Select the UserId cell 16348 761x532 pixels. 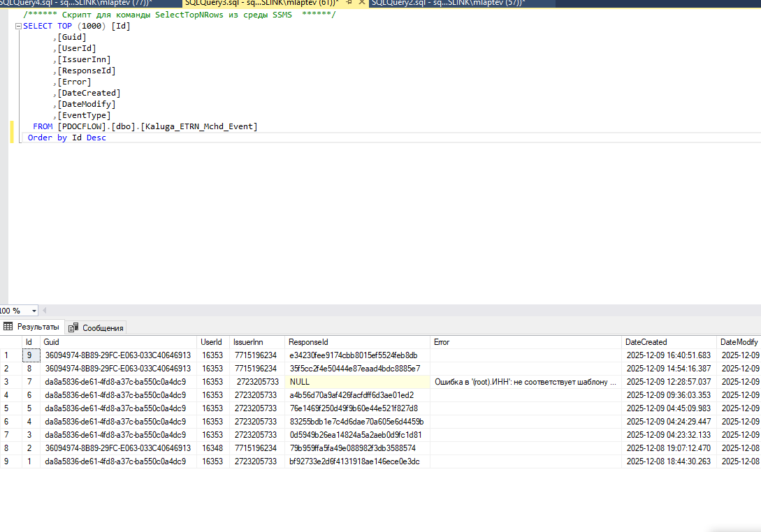pos(213,448)
